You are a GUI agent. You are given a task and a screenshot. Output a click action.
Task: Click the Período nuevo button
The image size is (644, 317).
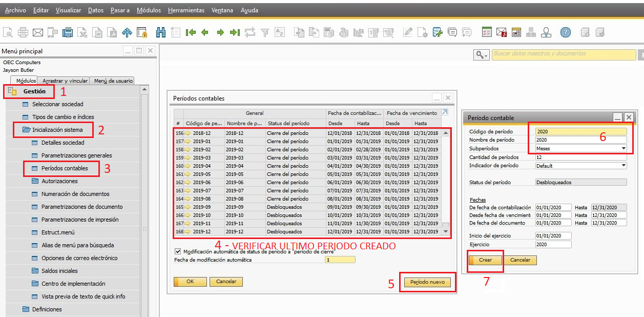pos(427,282)
